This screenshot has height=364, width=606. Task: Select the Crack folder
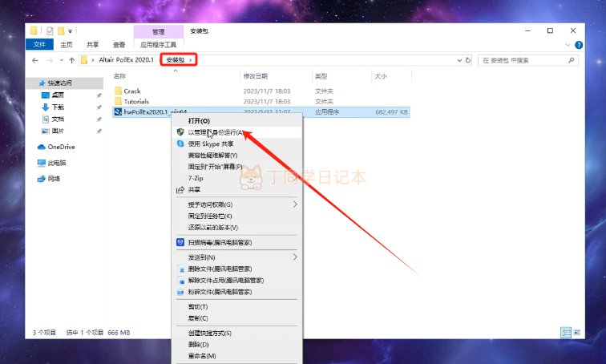click(x=131, y=91)
